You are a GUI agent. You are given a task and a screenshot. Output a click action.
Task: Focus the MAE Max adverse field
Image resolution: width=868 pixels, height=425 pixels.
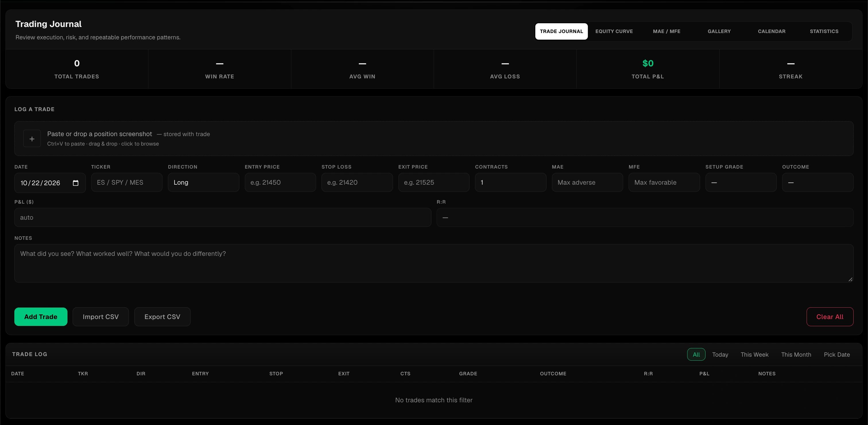pos(587,182)
